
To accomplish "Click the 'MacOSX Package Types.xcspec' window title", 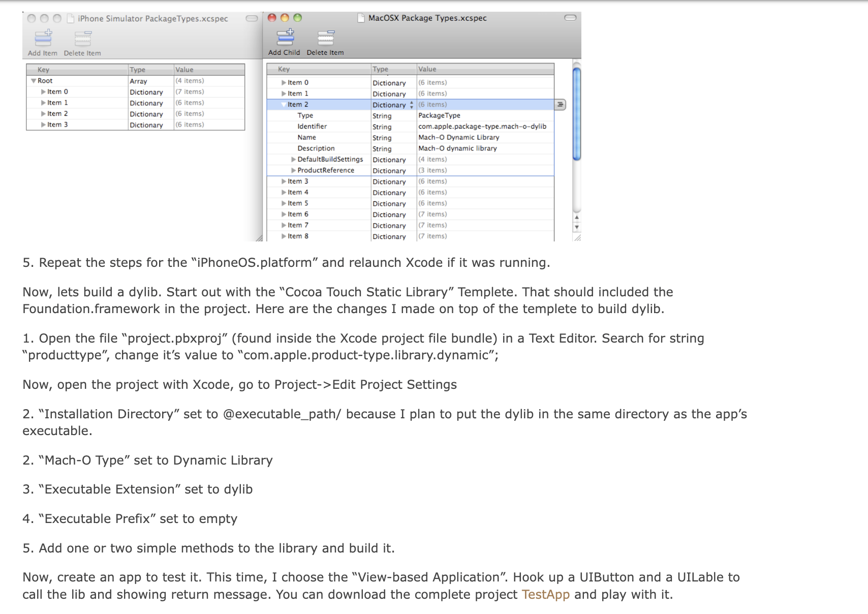I will [427, 18].
